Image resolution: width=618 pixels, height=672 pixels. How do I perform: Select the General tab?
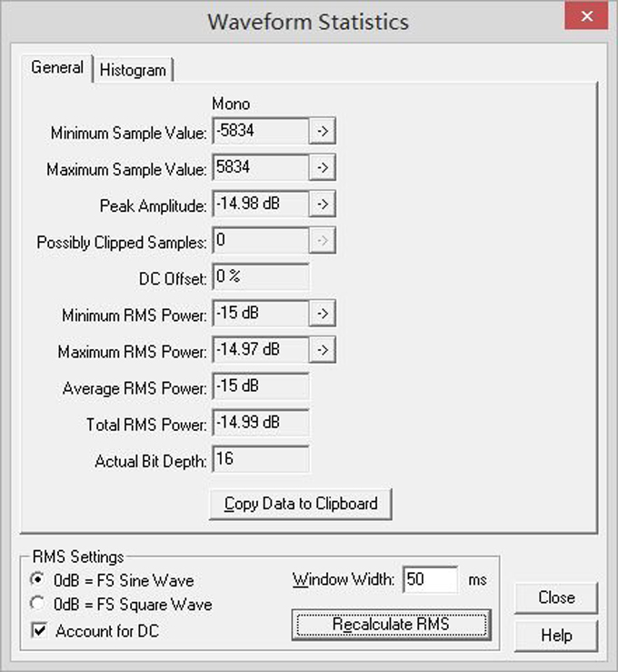[x=56, y=67]
